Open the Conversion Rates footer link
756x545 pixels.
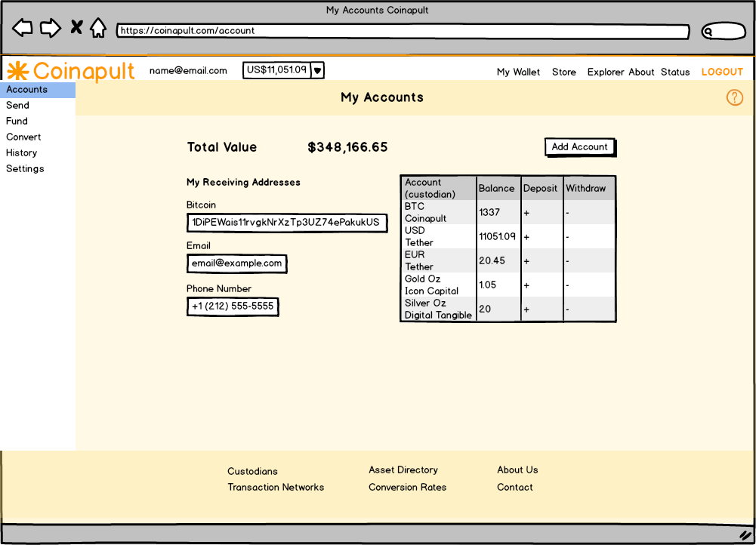coord(407,488)
